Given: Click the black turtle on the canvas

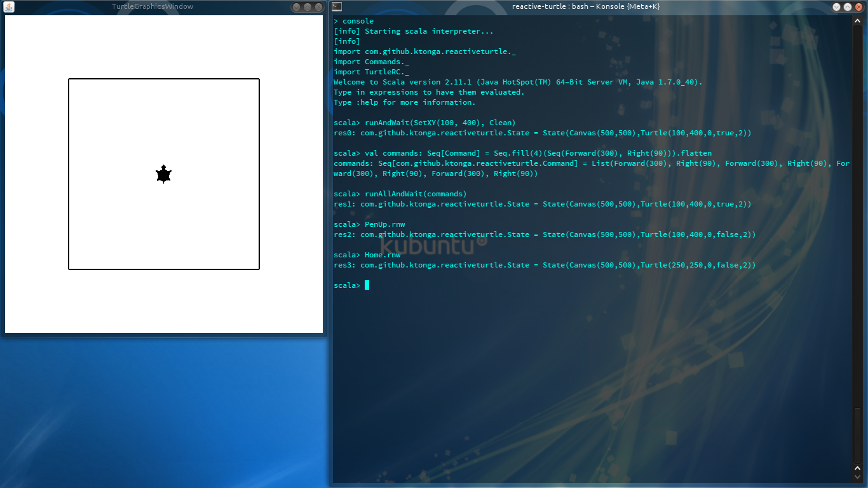Looking at the screenshot, I should point(164,174).
